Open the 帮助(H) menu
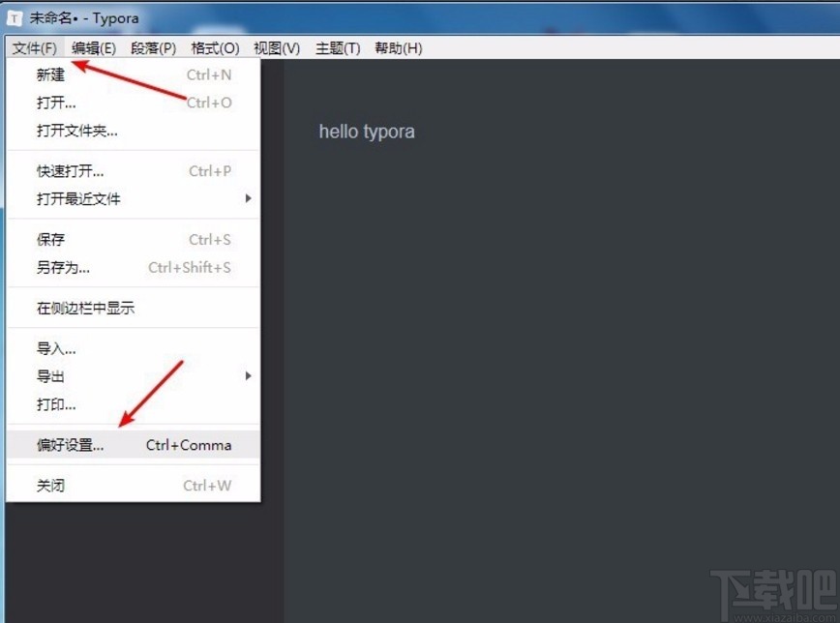This screenshot has width=840, height=623. pyautogui.click(x=398, y=47)
